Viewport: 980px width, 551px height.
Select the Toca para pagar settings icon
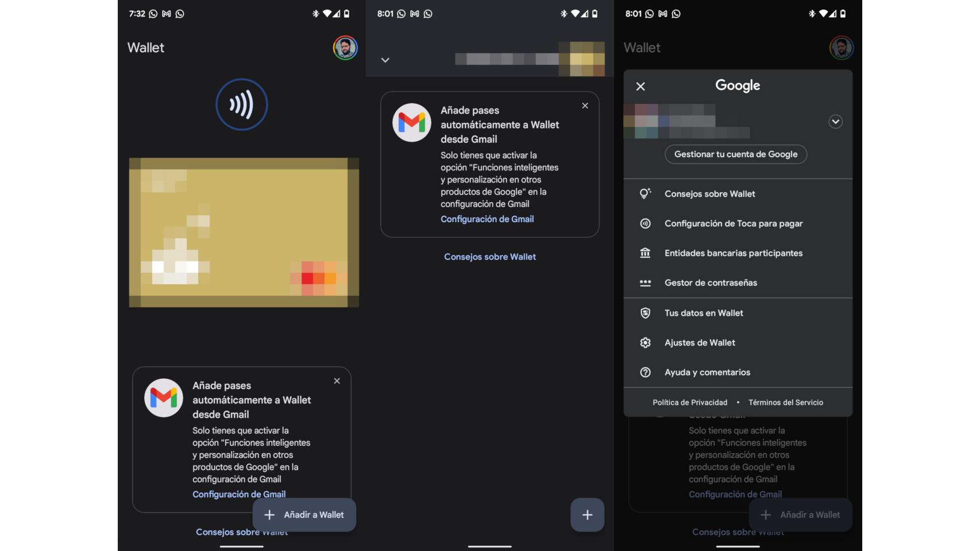646,223
